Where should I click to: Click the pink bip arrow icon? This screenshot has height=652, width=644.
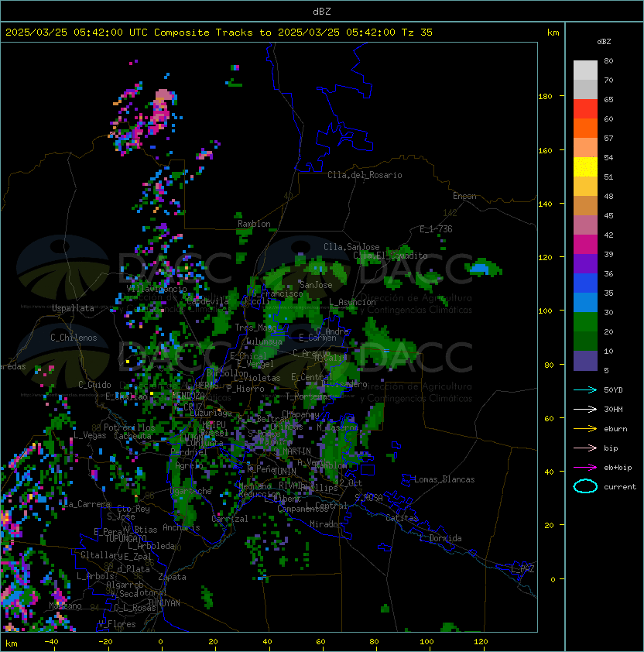tap(585, 448)
